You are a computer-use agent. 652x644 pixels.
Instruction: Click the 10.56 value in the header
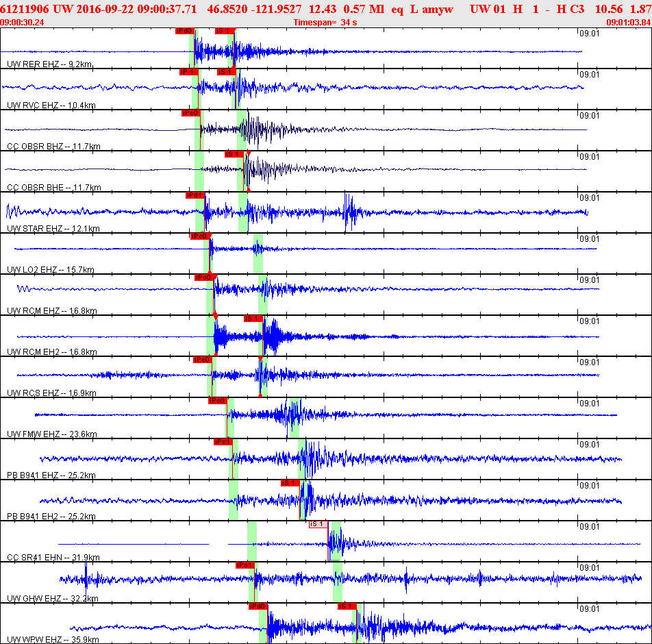609,9
